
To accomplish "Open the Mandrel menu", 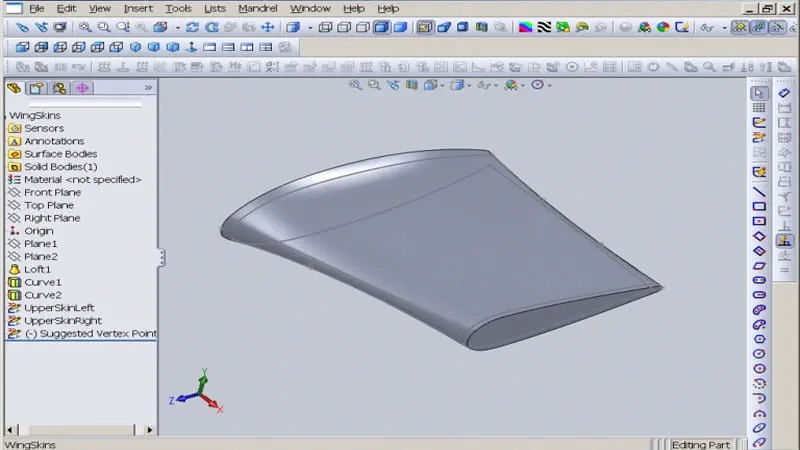I will tap(257, 8).
